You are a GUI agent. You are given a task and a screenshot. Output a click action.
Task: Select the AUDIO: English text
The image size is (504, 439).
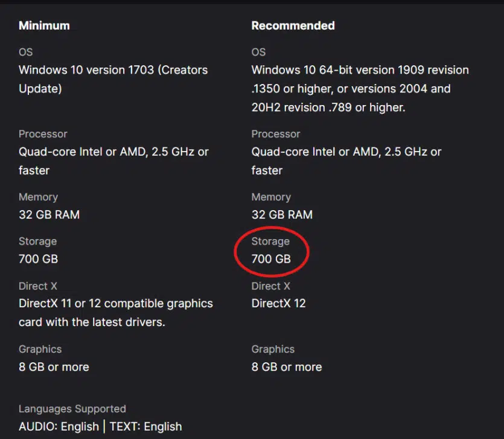(x=59, y=426)
